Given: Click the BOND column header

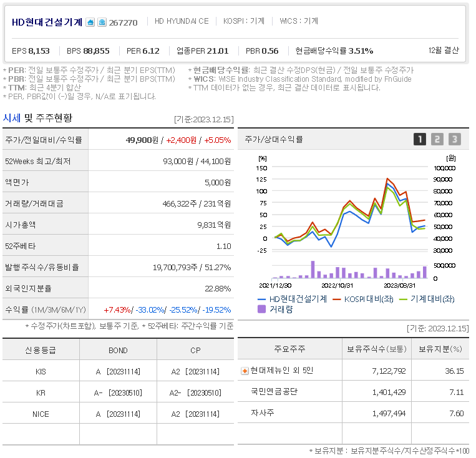Looking at the screenshot, I should tap(118, 351).
